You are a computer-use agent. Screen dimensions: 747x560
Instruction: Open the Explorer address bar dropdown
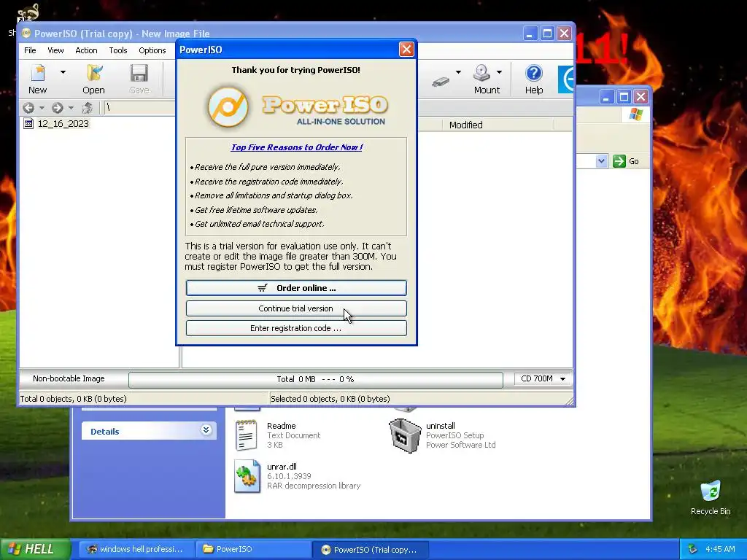click(x=601, y=161)
